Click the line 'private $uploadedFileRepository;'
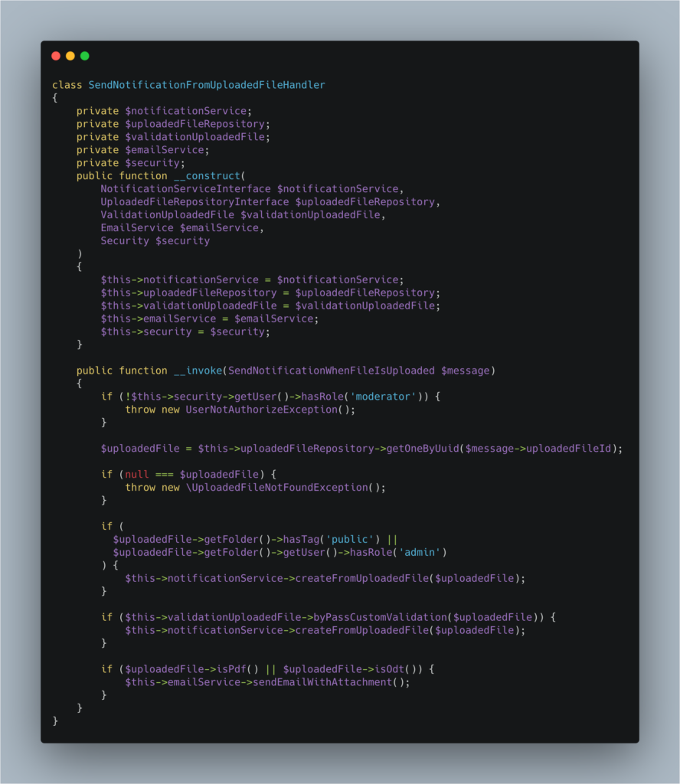This screenshot has width=680, height=784. pyautogui.click(x=173, y=124)
